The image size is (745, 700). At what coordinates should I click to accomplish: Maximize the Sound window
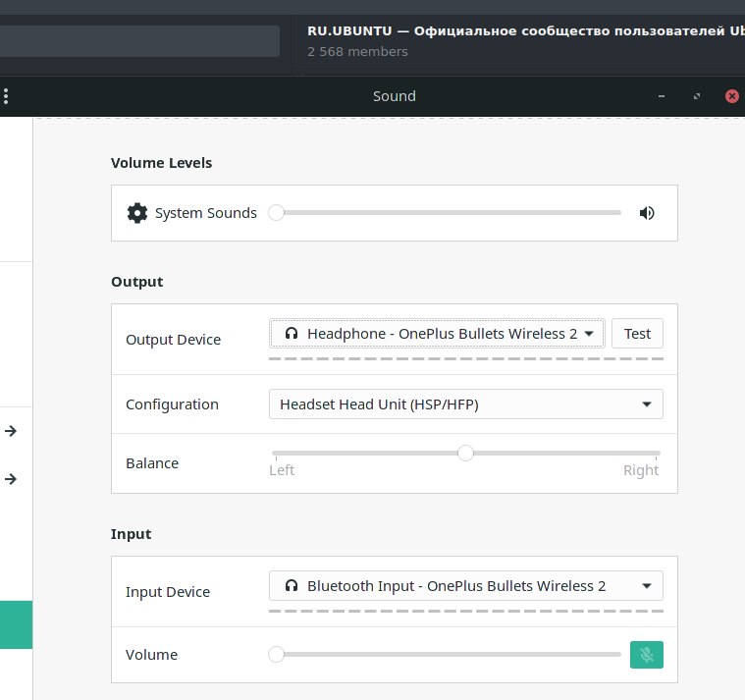[697, 96]
